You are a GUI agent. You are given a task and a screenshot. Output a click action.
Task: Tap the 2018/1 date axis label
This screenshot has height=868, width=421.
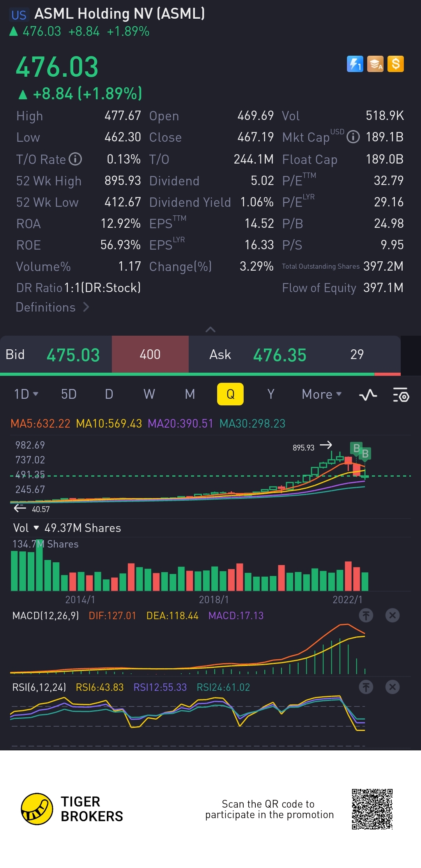214,599
